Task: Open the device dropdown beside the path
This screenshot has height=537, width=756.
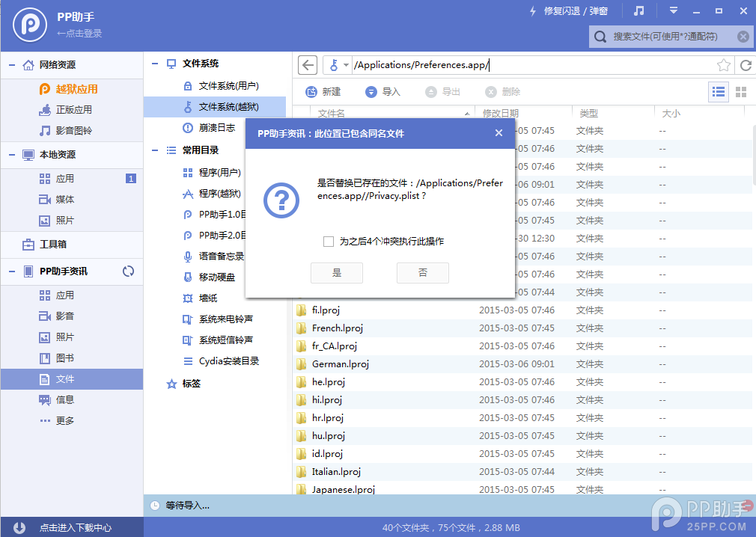Action: point(344,65)
